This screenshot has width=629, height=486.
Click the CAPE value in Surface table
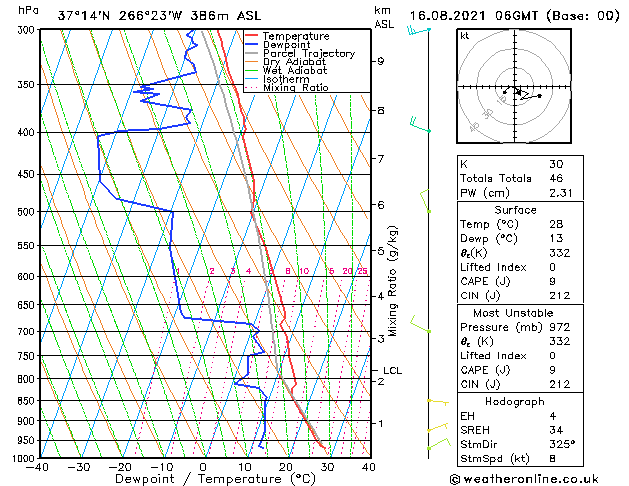[553, 281]
